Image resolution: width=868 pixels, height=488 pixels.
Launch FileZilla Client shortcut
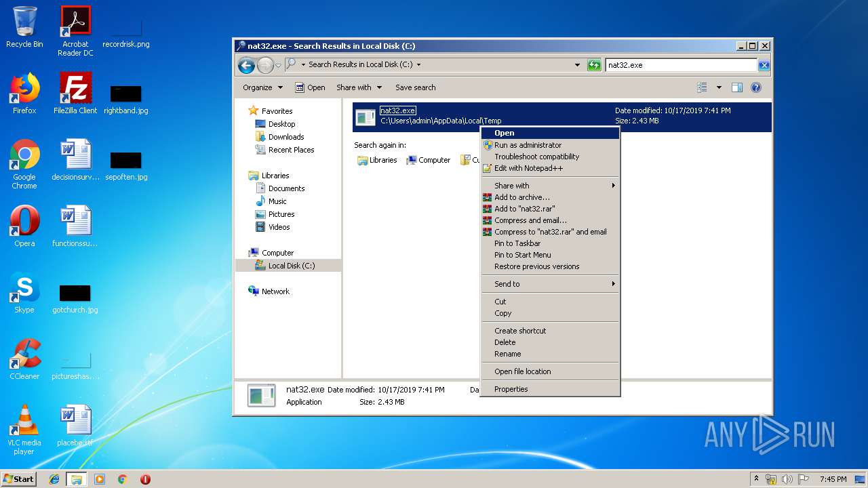75,94
